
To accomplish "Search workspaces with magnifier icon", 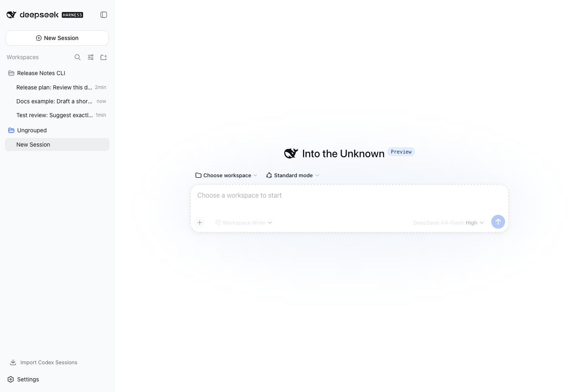I will tap(78, 57).
